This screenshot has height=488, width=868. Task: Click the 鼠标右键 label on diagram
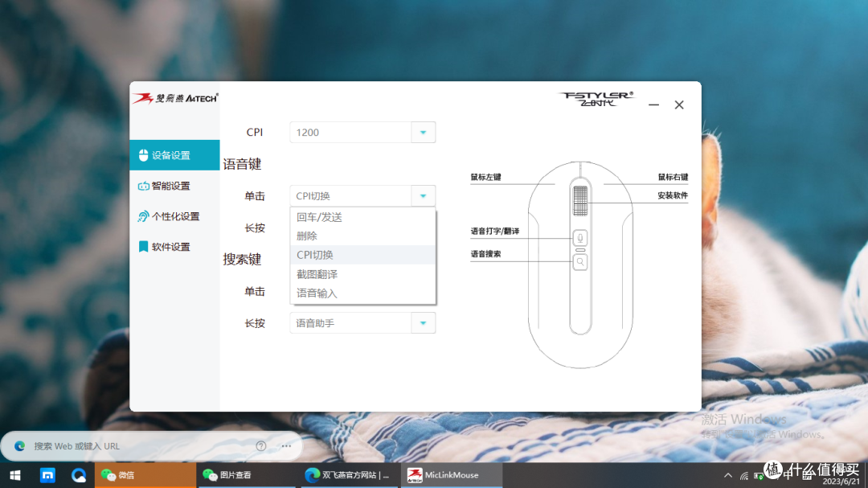[x=673, y=177]
